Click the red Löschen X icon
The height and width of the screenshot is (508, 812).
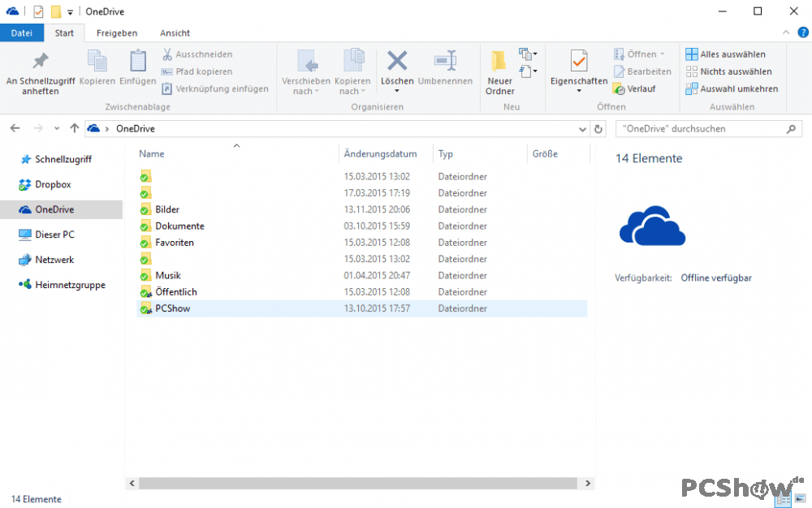(x=397, y=61)
